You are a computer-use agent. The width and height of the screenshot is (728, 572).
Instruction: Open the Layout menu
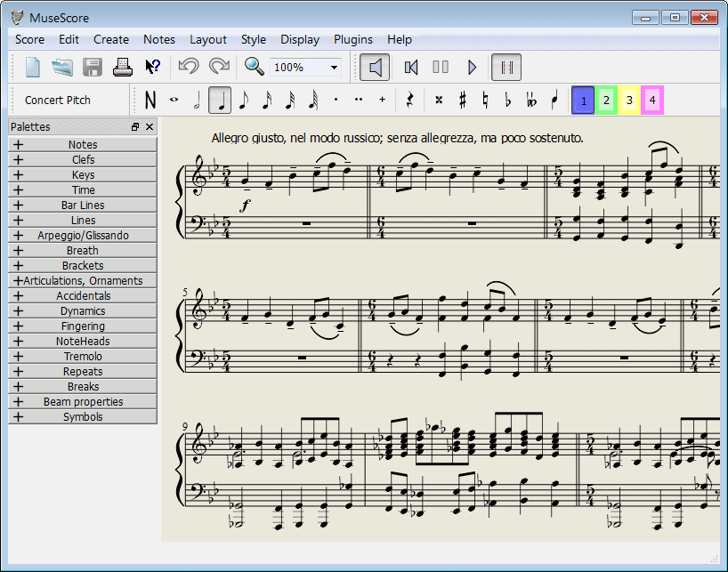(x=208, y=39)
